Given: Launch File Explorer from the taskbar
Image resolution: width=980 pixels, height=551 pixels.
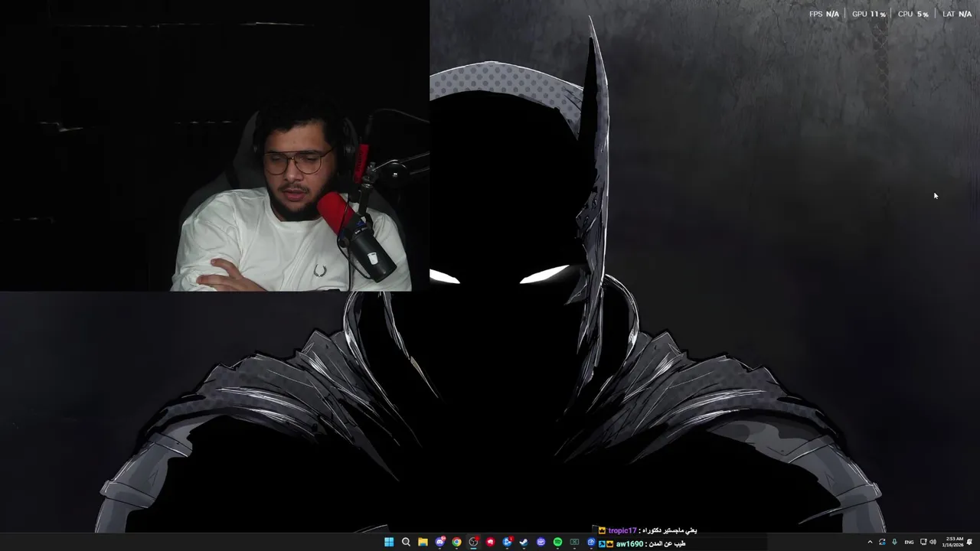Looking at the screenshot, I should (423, 542).
